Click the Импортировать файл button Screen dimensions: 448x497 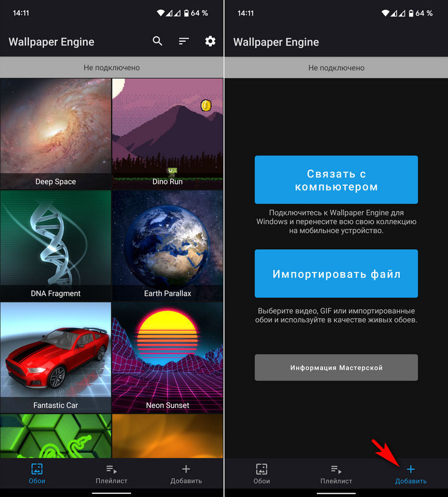tap(336, 274)
